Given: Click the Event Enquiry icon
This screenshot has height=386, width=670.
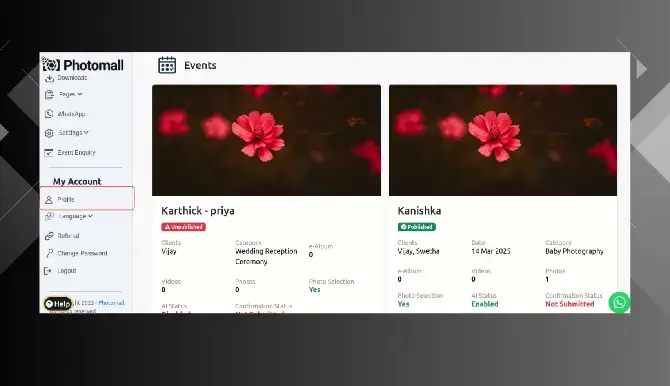Looking at the screenshot, I should point(49,153).
